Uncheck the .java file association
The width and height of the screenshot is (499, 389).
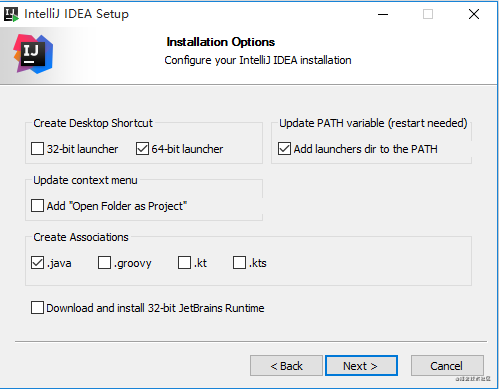[x=37, y=263]
